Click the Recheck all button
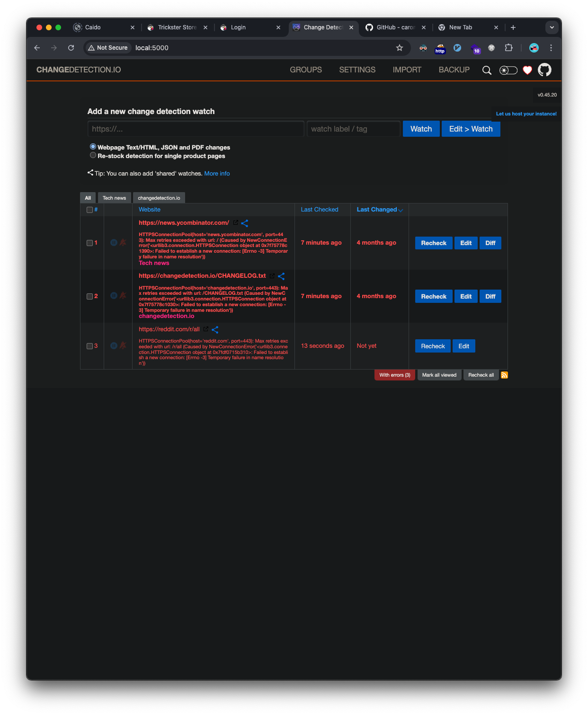 point(481,375)
